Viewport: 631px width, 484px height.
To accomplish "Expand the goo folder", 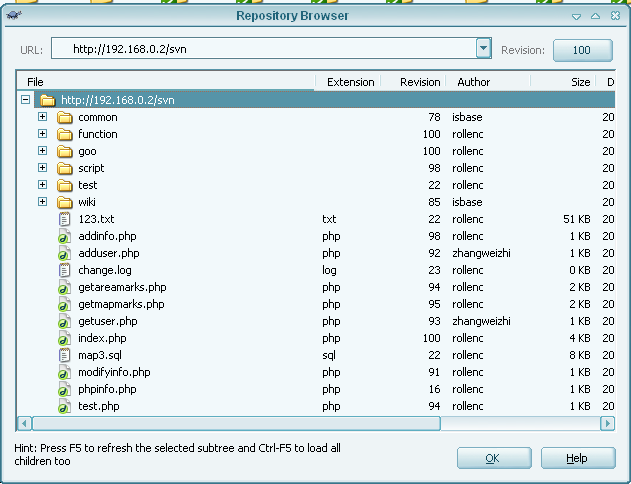I will point(42,150).
